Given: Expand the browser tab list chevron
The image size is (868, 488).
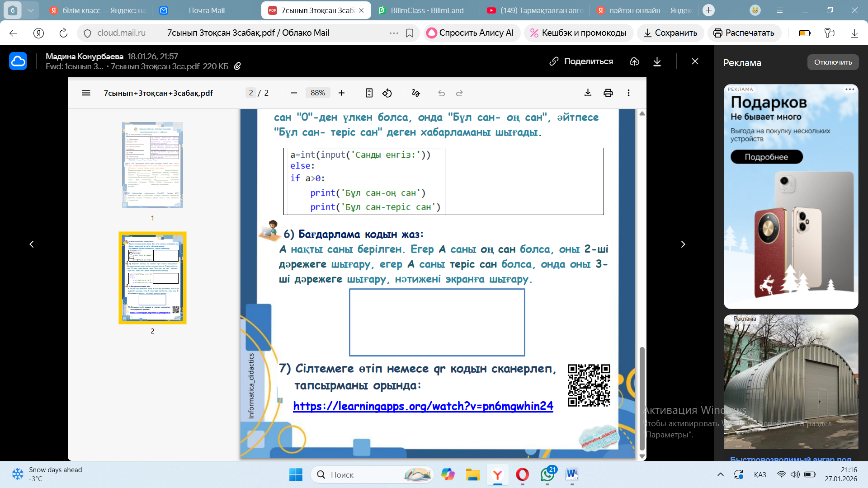Looking at the screenshot, I should pos(30,10).
